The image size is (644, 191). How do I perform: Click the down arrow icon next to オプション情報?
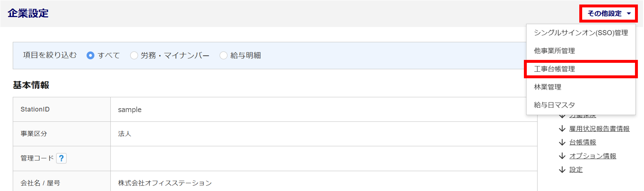(x=562, y=156)
